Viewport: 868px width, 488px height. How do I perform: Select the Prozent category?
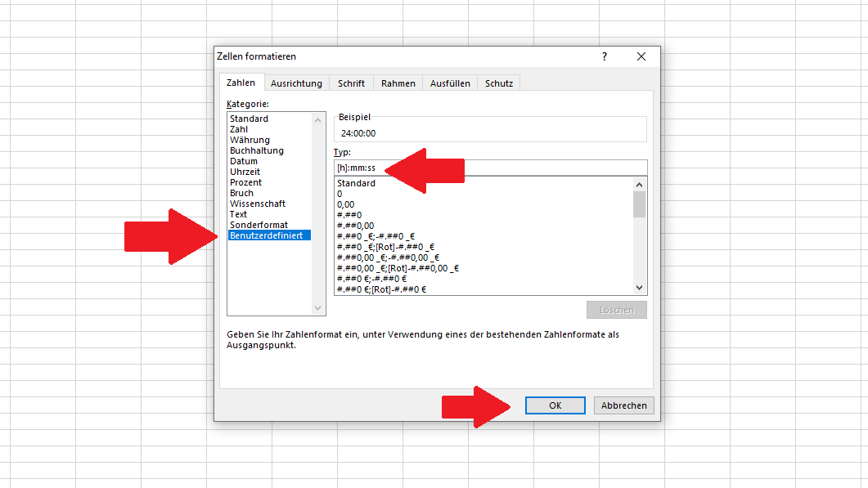246,182
